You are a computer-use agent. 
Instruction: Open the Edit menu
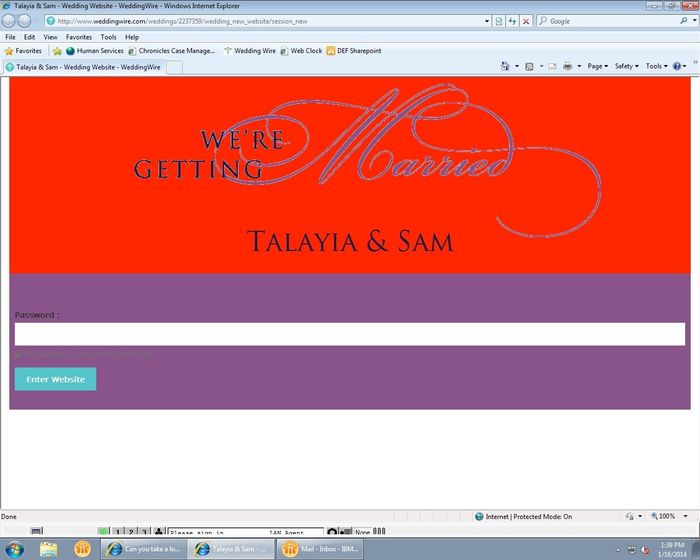(29, 37)
